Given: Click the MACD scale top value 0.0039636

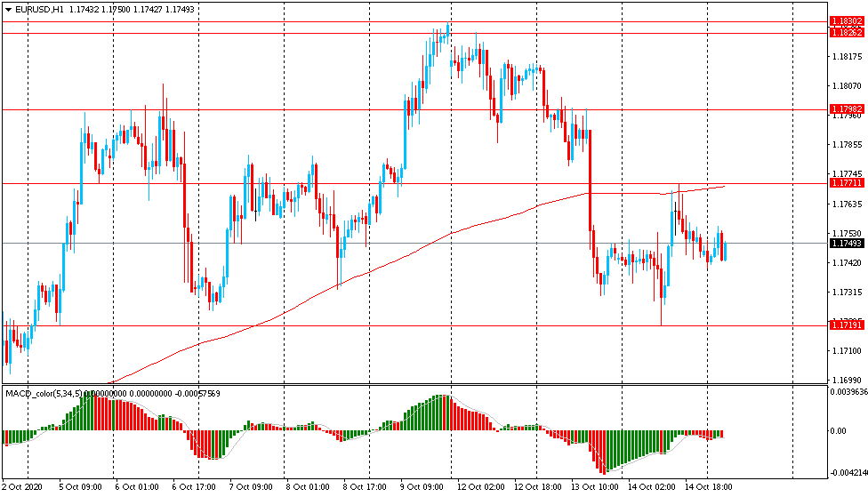Looking at the screenshot, I should (848, 392).
